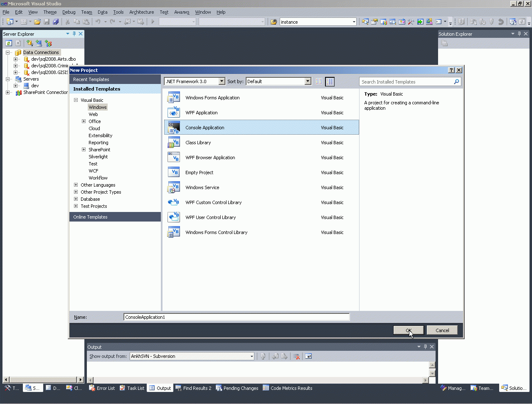Screen dimensions: 532x404
Task: Click the Save All toolbar icon
Action: coord(56,22)
